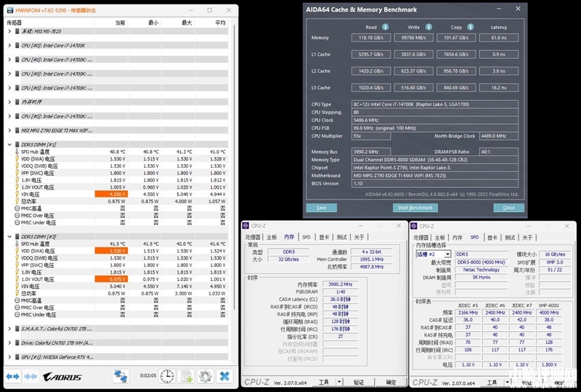The height and width of the screenshot is (392, 581).
Task: Click thermometer icon of DIMM #3 SPD Hub
Action: coord(17,243)
